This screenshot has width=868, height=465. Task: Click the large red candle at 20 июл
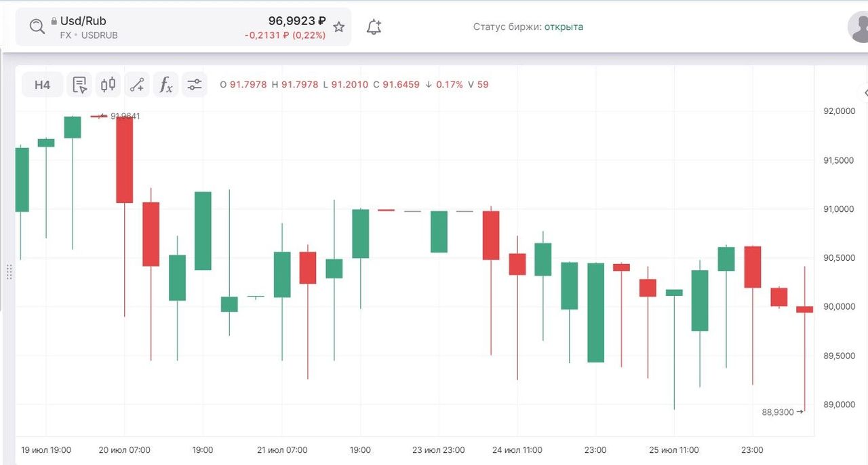coord(124,160)
